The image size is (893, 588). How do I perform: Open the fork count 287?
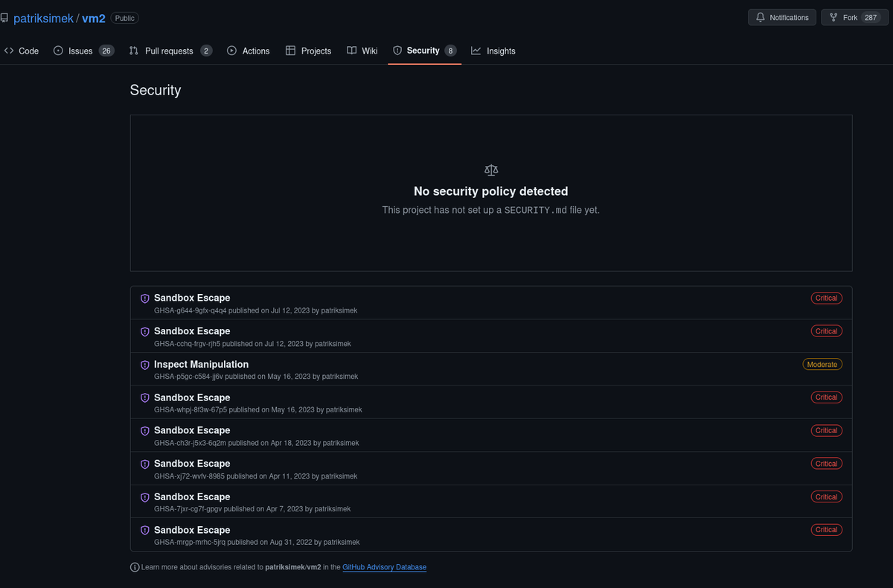[x=871, y=17]
